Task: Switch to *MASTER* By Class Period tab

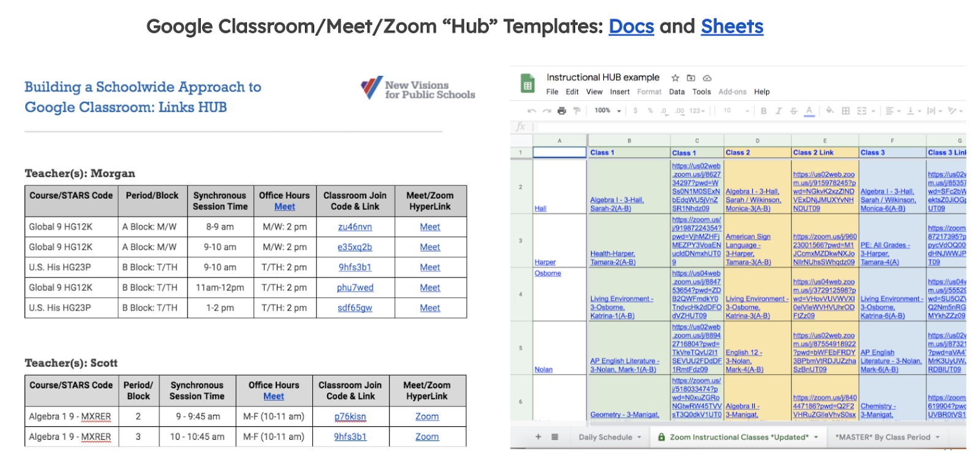Action: 882,437
